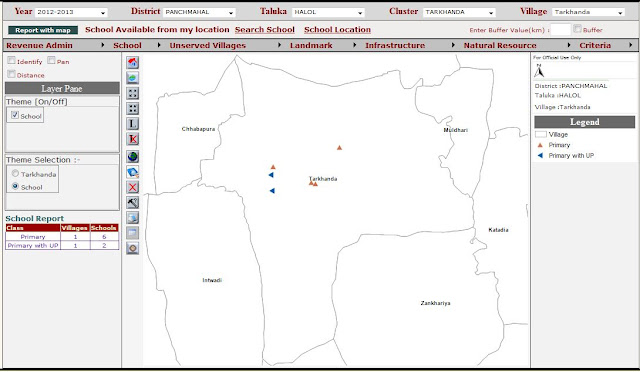The width and height of the screenshot is (640, 372).
Task: Click the orange Primary school marker near Muldhari
Action: [339, 147]
